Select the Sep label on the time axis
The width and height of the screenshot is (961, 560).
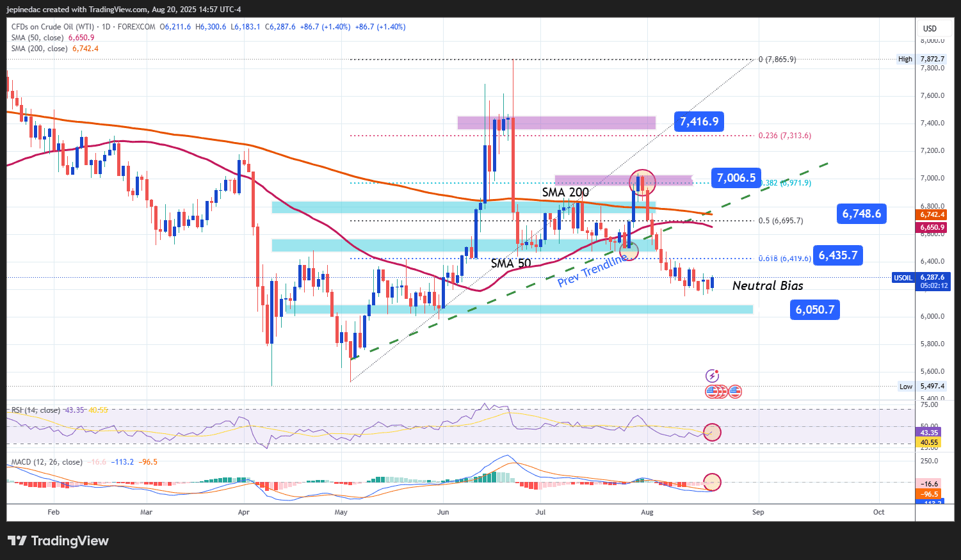click(758, 512)
